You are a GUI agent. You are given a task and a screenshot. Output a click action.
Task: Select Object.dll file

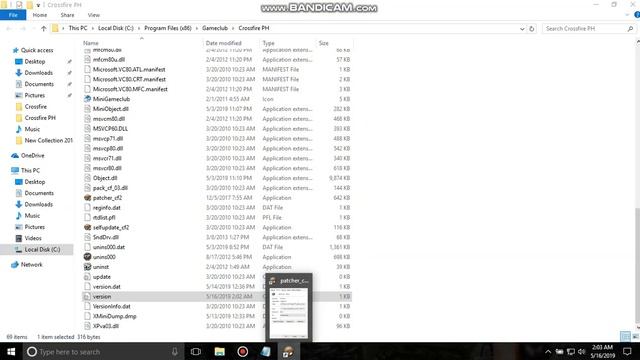point(105,178)
